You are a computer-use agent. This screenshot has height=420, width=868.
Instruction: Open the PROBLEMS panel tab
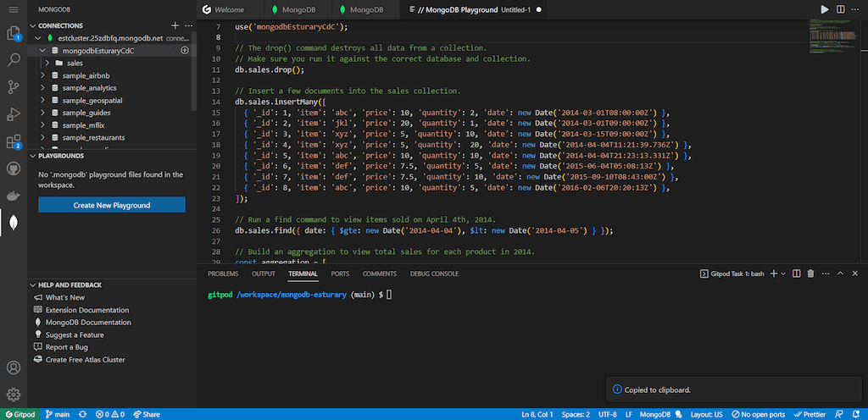[223, 274]
